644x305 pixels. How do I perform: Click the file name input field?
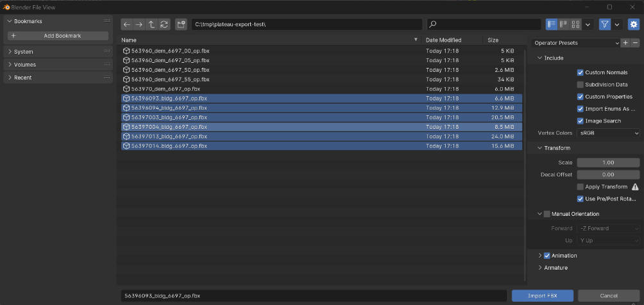point(314,295)
